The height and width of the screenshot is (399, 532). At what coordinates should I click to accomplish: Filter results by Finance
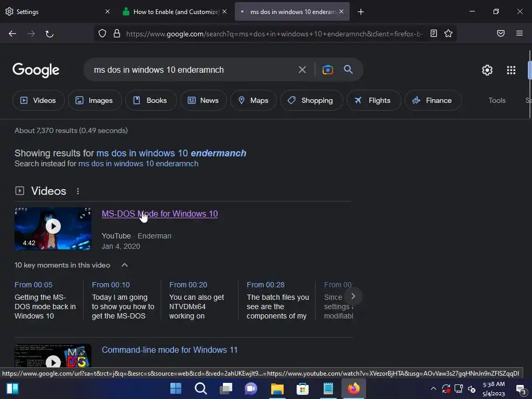433,100
